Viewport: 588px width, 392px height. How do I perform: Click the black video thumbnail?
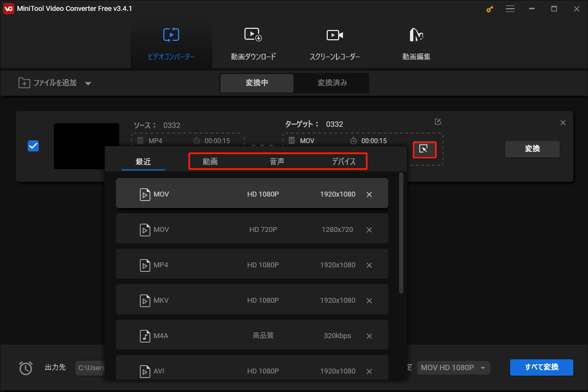pos(86,146)
